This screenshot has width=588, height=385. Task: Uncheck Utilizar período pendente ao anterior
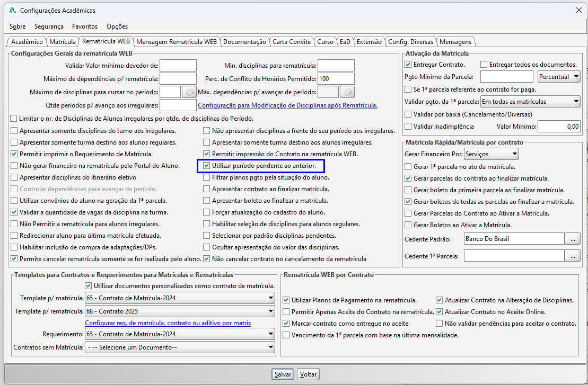(206, 166)
